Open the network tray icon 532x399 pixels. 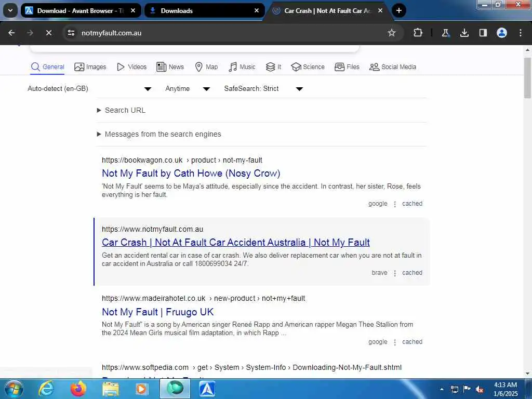point(454,389)
